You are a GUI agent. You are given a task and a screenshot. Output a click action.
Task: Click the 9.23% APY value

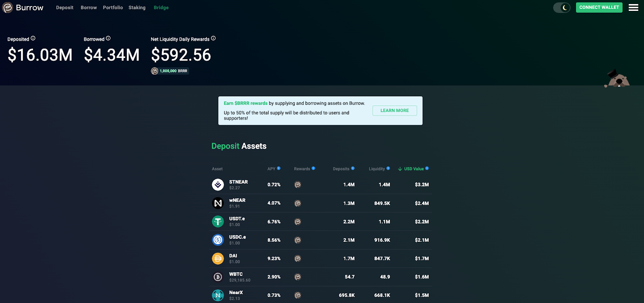pyautogui.click(x=274, y=259)
